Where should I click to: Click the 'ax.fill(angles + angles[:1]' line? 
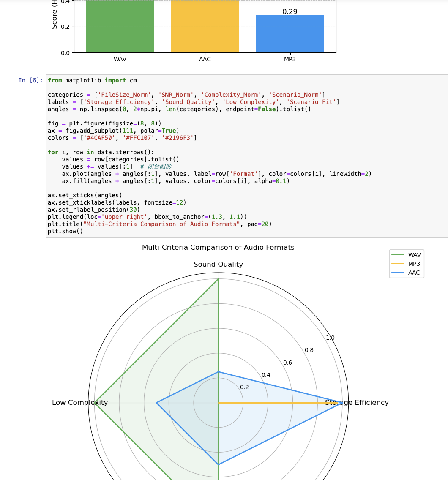[175, 181]
